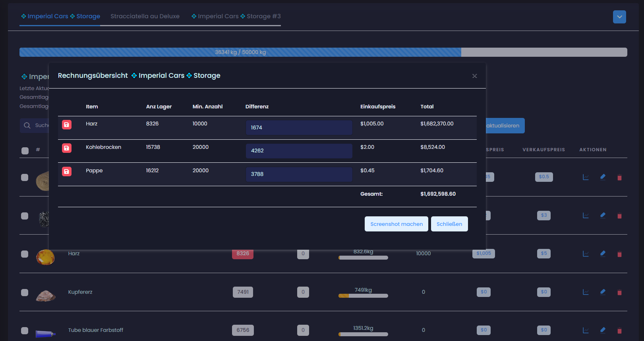Viewport: 644px width, 341px height.
Task: Switch to Stracciatella au Deluxe tab
Action: click(x=145, y=16)
